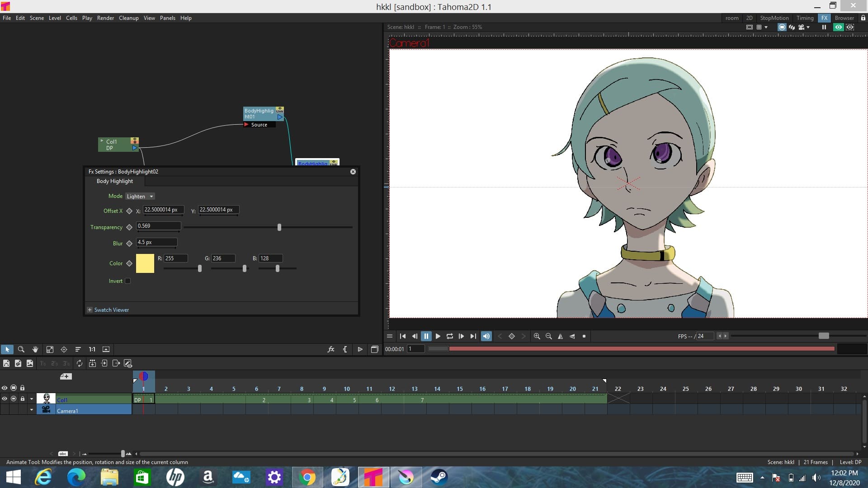
Task: Toggle visibility of the Col1 column
Action: [4, 399]
